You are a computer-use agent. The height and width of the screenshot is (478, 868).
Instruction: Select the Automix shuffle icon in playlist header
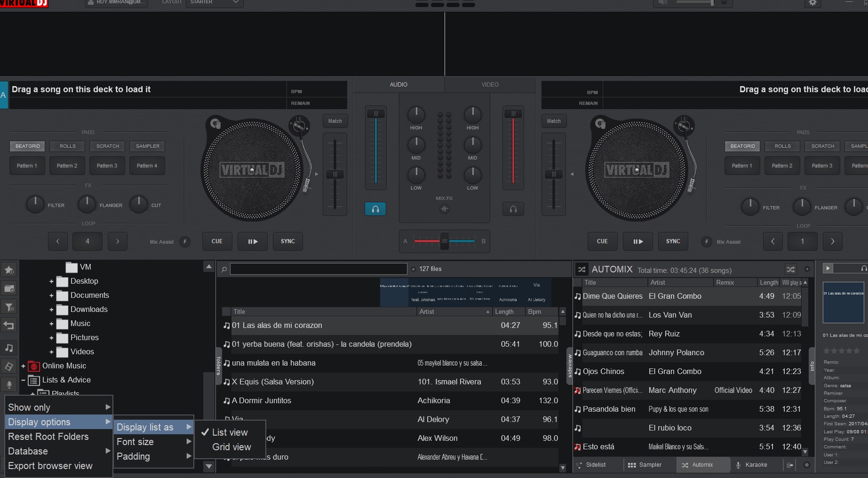790,270
